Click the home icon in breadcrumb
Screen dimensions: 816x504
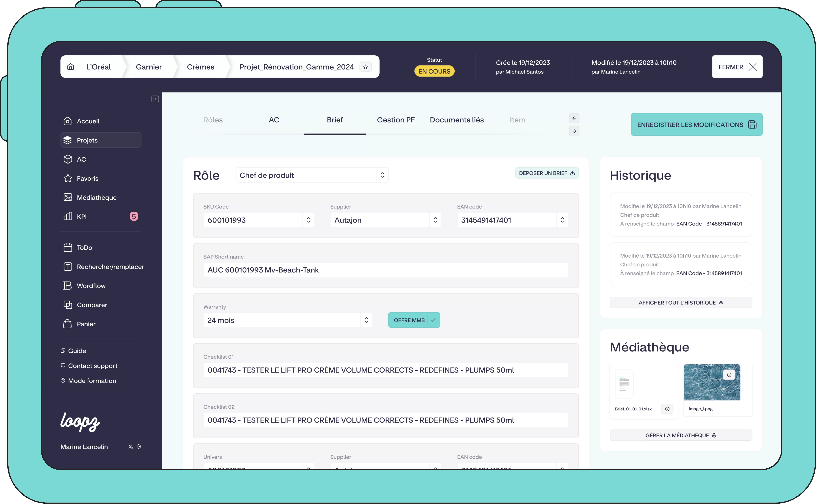coord(70,67)
